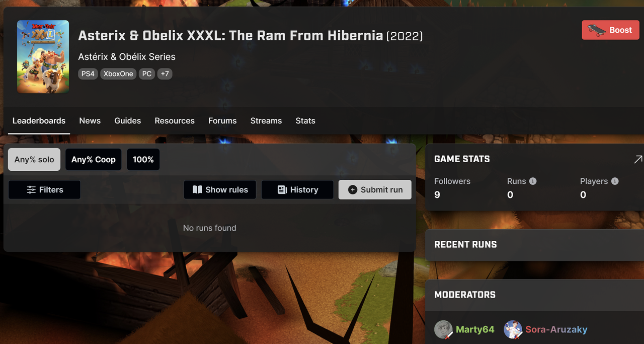Click the info icon next to Runs
Screen dimensions: 644x344
pyautogui.click(x=533, y=181)
